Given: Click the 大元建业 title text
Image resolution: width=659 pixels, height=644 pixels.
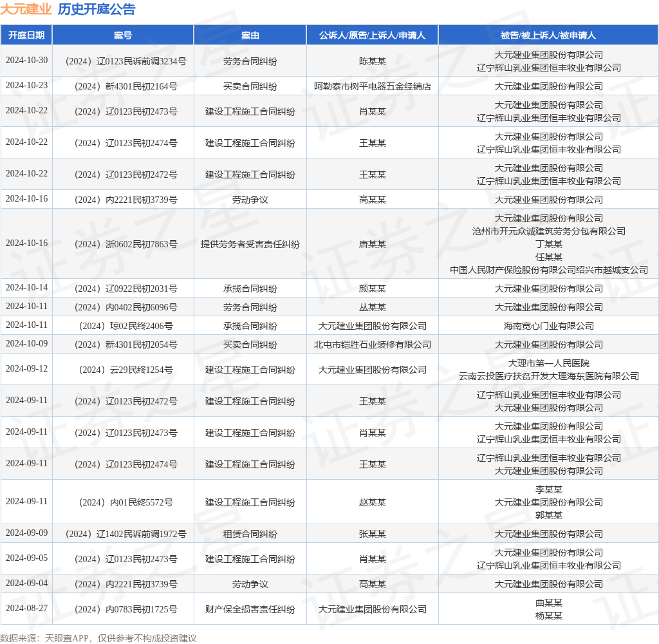Looking at the screenshot, I should coord(26,9).
